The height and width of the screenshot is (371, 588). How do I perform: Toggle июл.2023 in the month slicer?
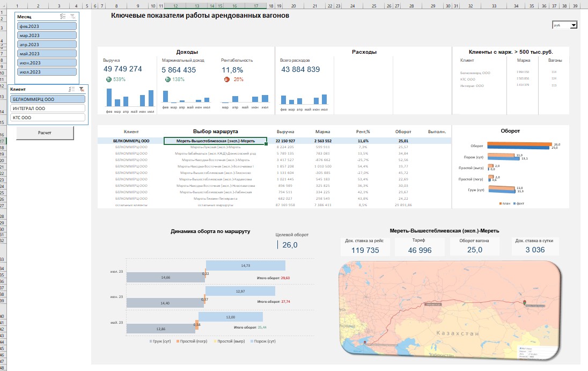click(x=47, y=71)
